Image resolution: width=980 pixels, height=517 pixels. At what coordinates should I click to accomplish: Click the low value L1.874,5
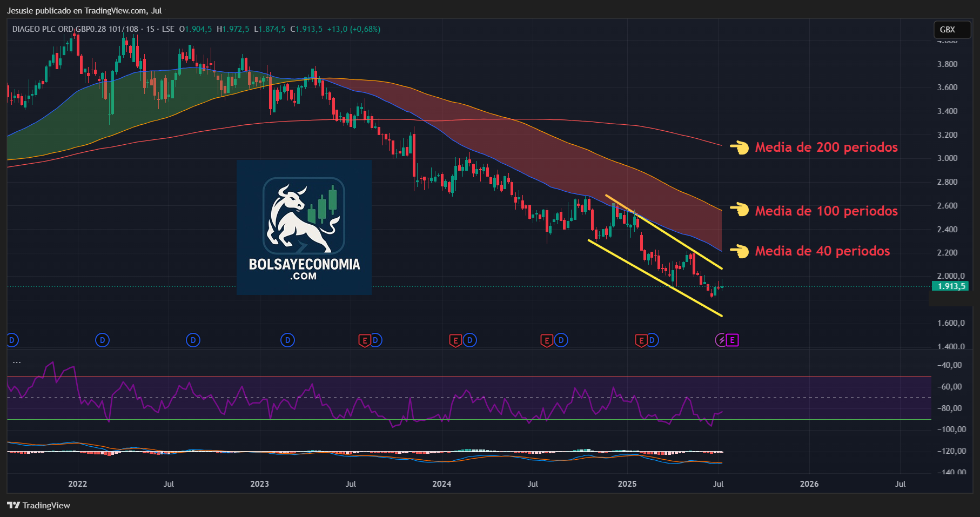click(270, 29)
